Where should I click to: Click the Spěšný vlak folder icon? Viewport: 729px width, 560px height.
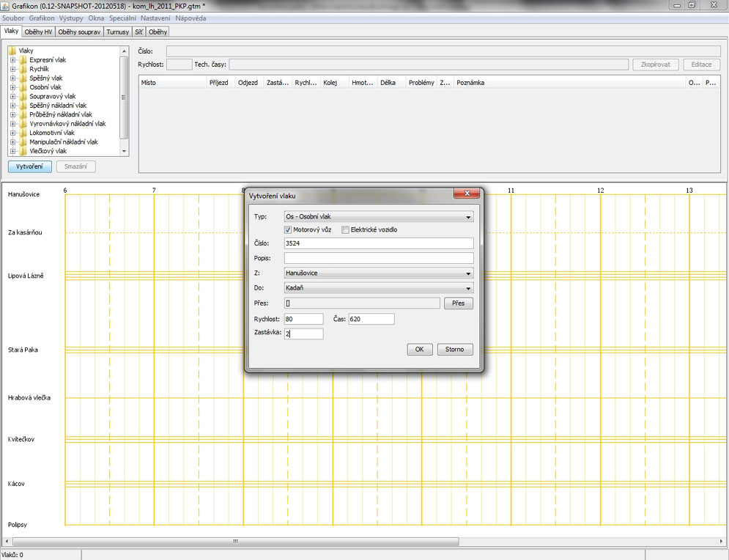click(23, 78)
